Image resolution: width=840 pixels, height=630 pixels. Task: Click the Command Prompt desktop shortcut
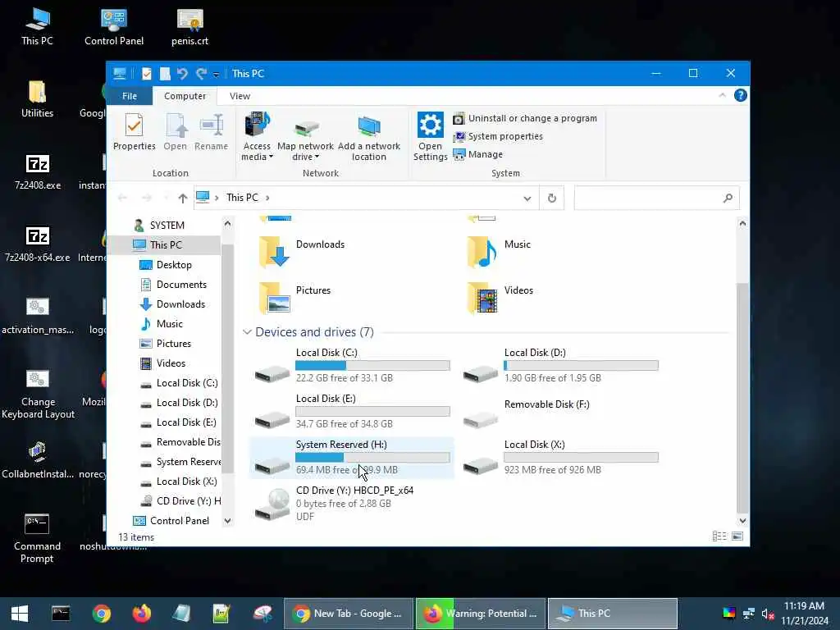(37, 538)
